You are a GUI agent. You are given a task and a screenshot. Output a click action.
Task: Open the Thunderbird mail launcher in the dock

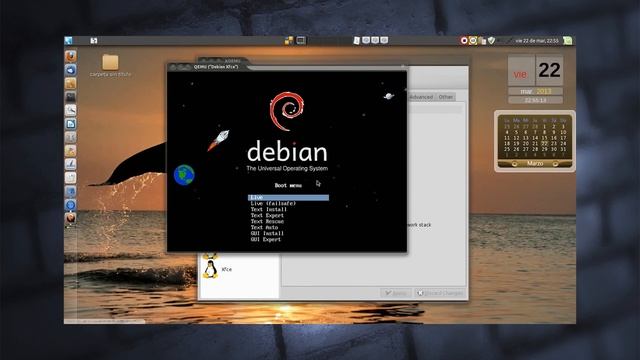click(71, 70)
